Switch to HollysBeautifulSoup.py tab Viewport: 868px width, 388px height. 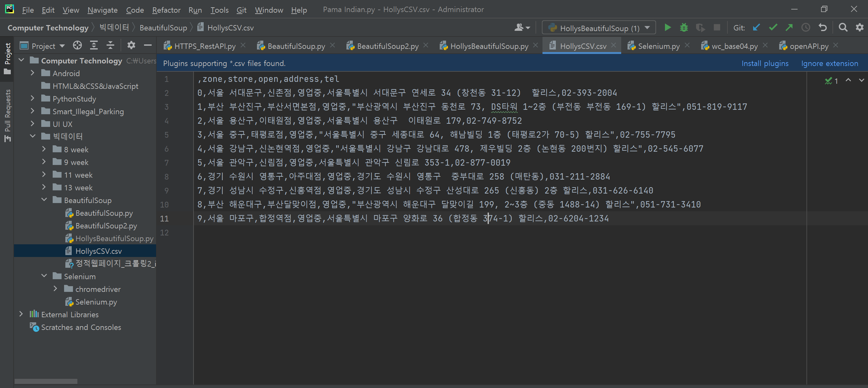tap(489, 46)
